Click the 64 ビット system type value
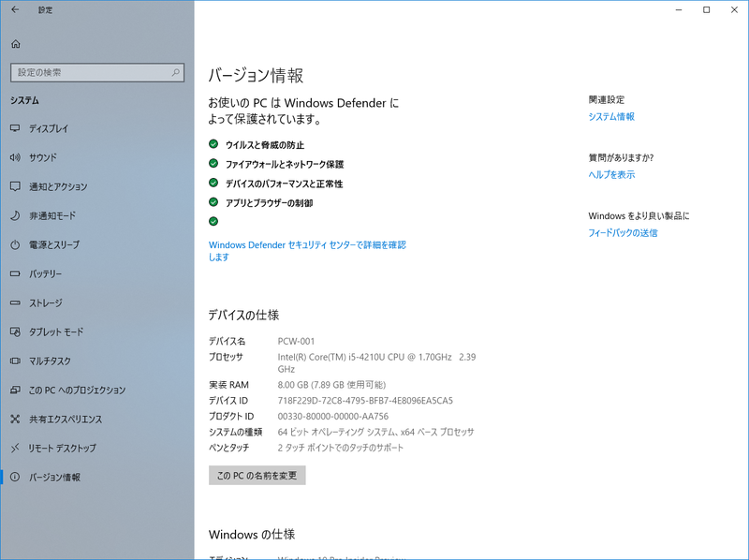Image resolution: width=749 pixels, height=560 pixels. pyautogui.click(x=375, y=432)
